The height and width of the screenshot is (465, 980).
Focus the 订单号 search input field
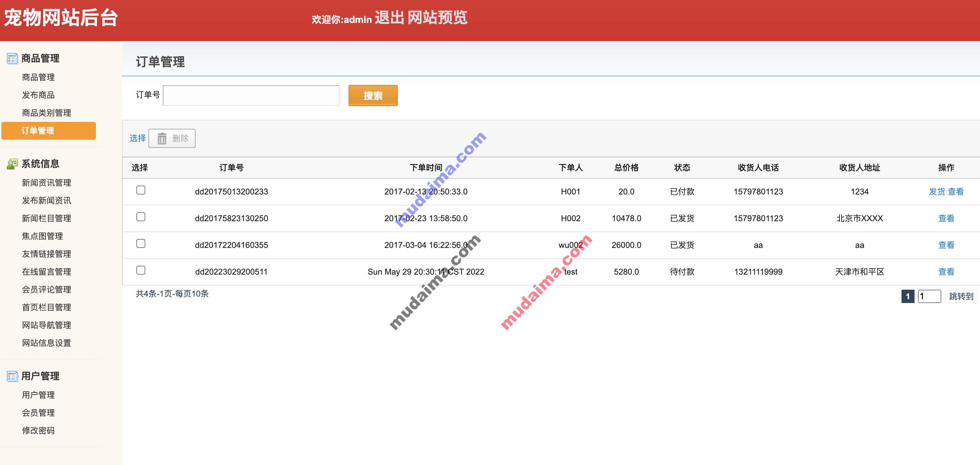tap(251, 96)
